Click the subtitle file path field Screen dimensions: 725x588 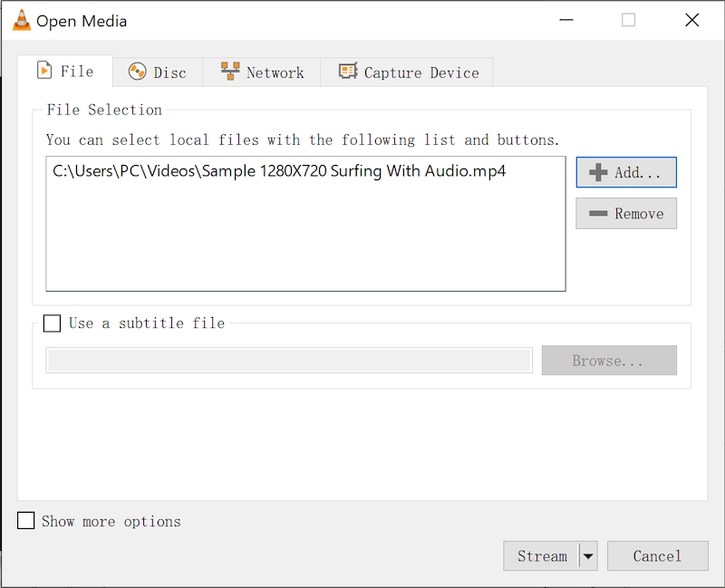coord(289,361)
